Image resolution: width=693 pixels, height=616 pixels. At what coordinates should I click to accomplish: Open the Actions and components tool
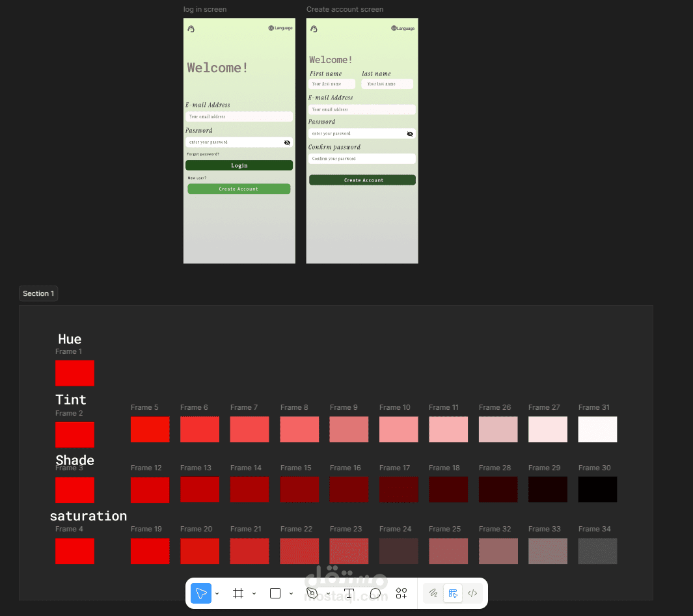[401, 593]
